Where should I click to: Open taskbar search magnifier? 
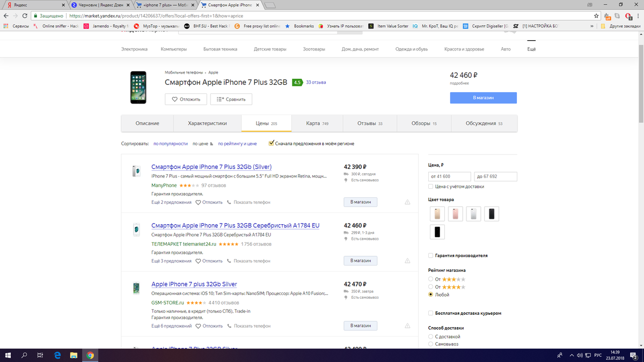point(24,355)
